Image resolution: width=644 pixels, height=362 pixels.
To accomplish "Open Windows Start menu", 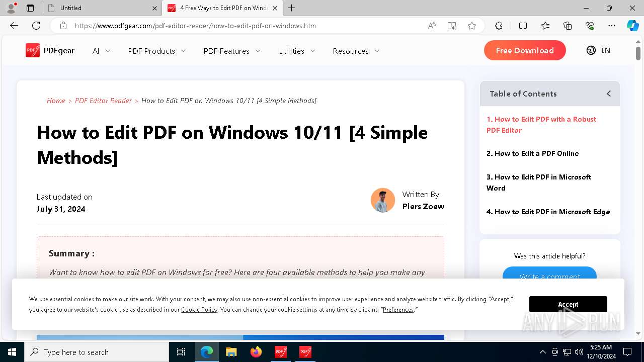I will (12, 352).
